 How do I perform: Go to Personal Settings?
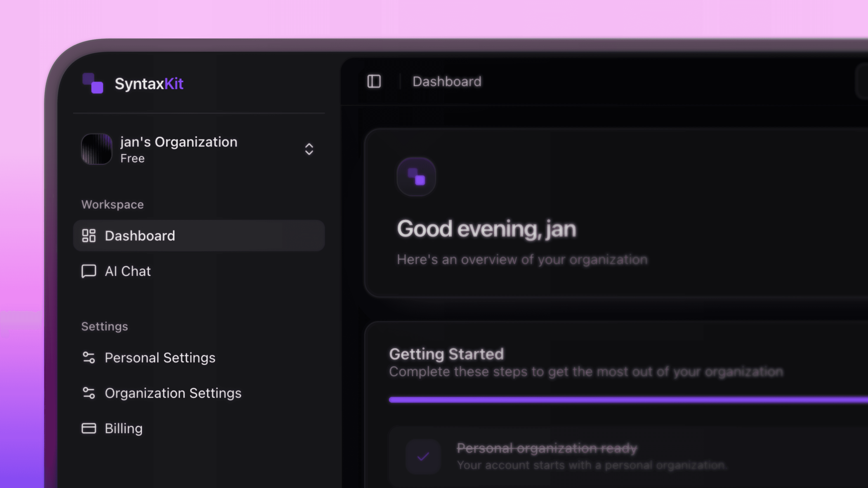(x=199, y=358)
